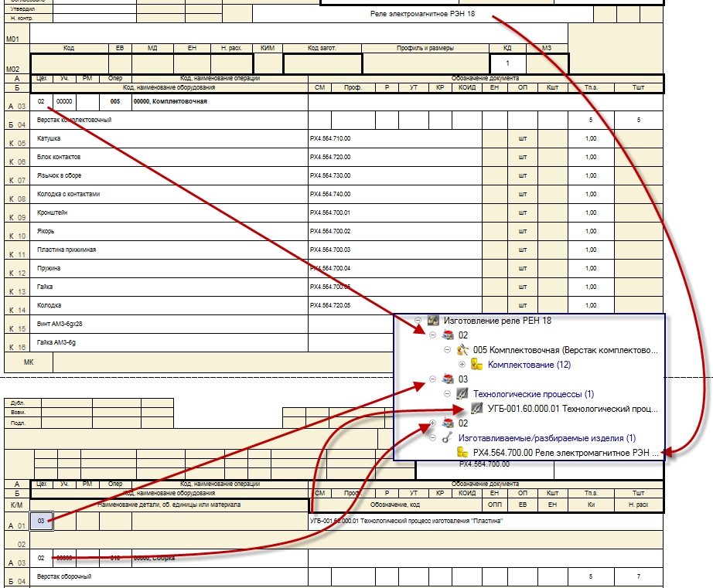The height and width of the screenshot is (588, 713).
Task: Click the yellow icon of РХ4.564.700.00 Реле электромагнитное
Action: pyautogui.click(x=462, y=453)
